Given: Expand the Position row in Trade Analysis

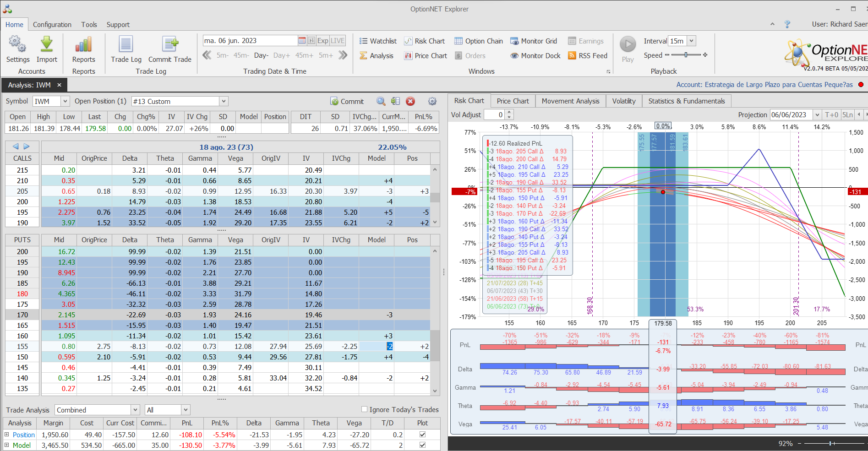Looking at the screenshot, I should (7, 435).
